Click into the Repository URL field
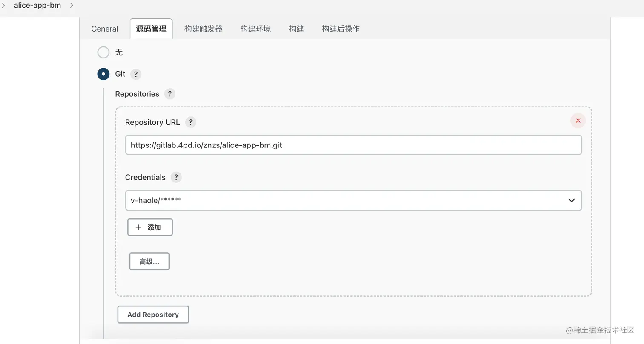This screenshot has height=344, width=644. [x=354, y=145]
